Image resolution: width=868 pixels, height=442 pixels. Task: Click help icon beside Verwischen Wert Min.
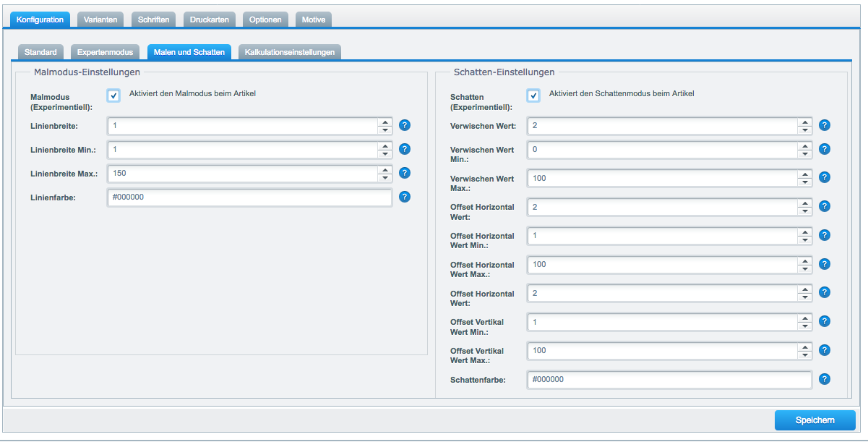coord(825,149)
